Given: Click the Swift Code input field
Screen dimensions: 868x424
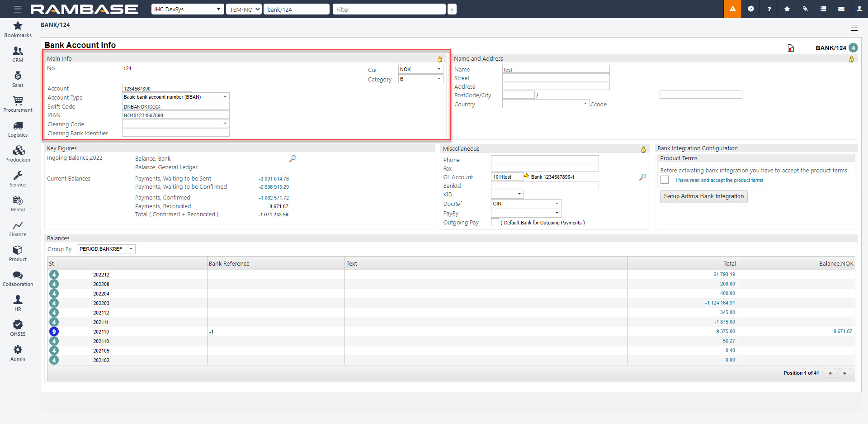Looking at the screenshot, I should click(x=175, y=106).
